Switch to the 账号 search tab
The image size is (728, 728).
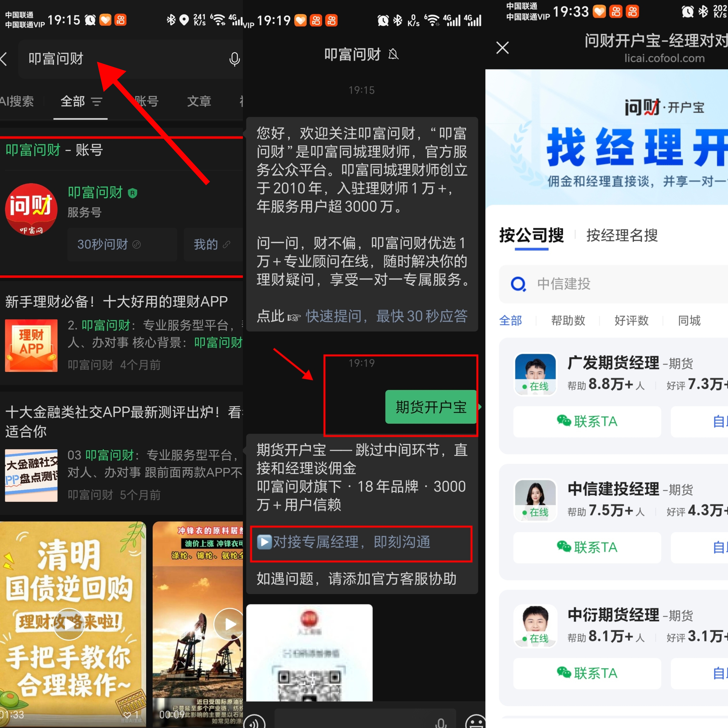pyautogui.click(x=147, y=101)
